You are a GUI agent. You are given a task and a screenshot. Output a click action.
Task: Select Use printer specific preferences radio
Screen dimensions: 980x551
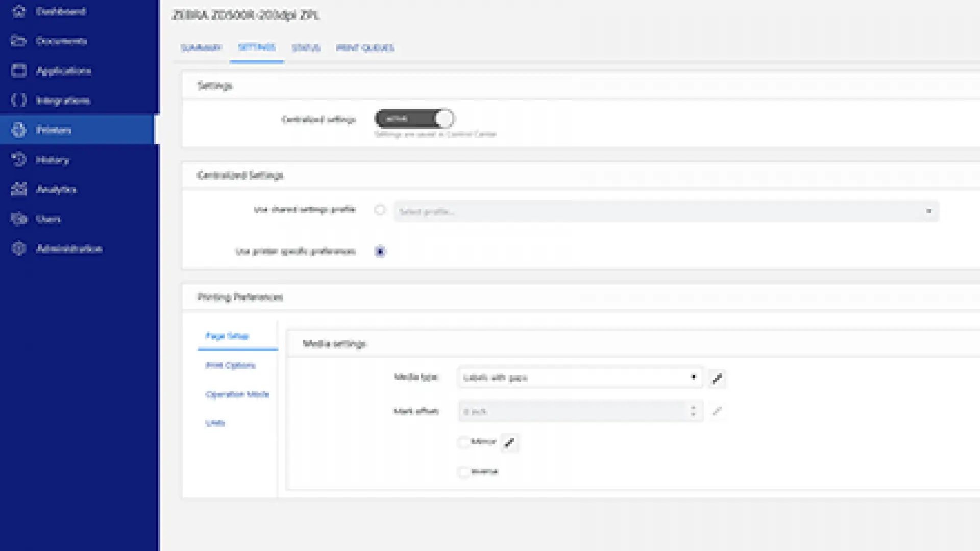coord(380,251)
